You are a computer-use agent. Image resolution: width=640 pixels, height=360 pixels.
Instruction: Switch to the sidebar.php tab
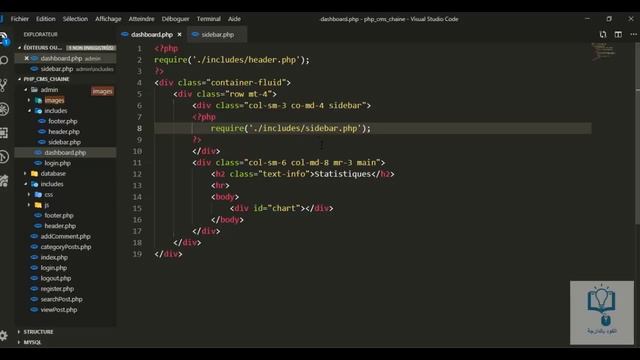[217, 35]
